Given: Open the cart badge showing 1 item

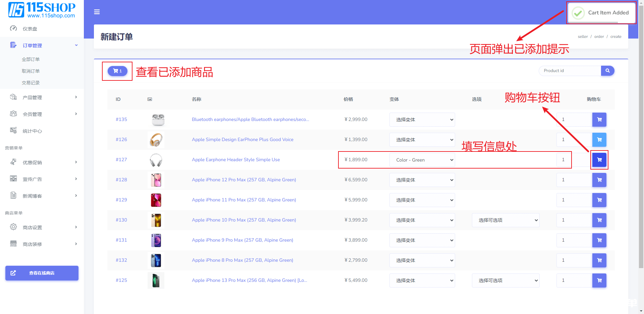Looking at the screenshot, I should tap(117, 71).
